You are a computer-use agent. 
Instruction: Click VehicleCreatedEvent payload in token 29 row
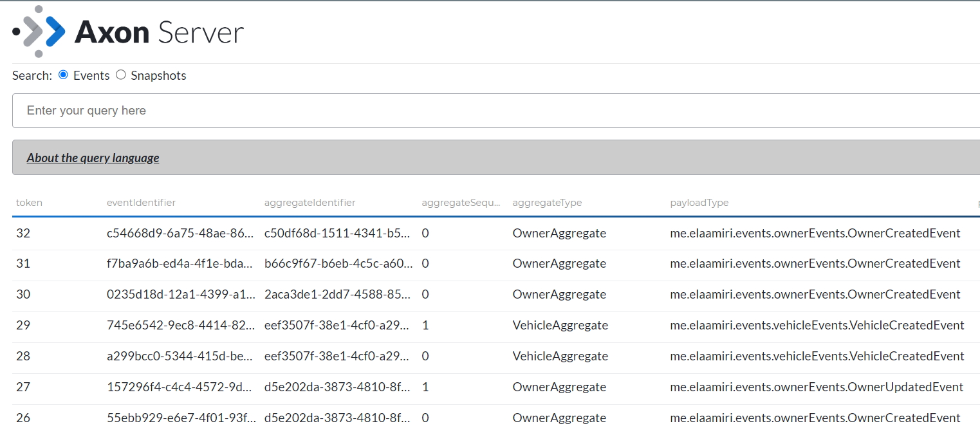click(817, 326)
